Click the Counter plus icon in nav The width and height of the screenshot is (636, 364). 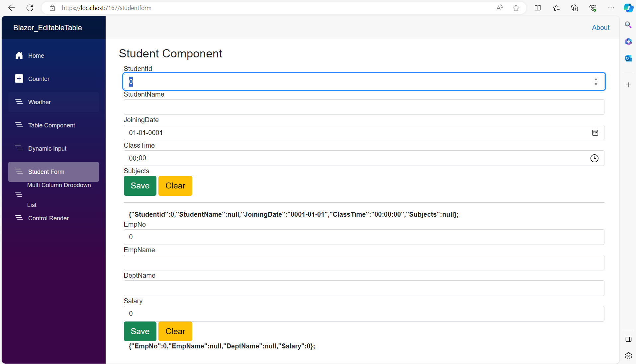point(19,79)
